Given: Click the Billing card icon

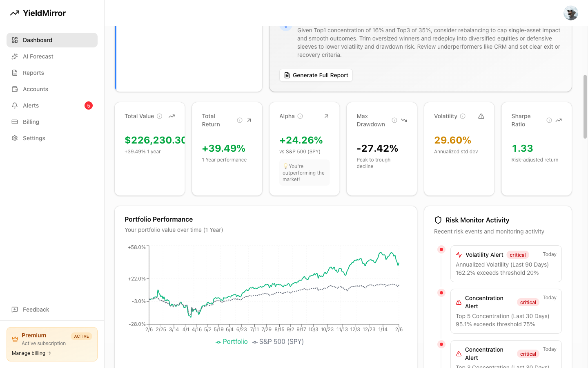Looking at the screenshot, I should point(15,122).
